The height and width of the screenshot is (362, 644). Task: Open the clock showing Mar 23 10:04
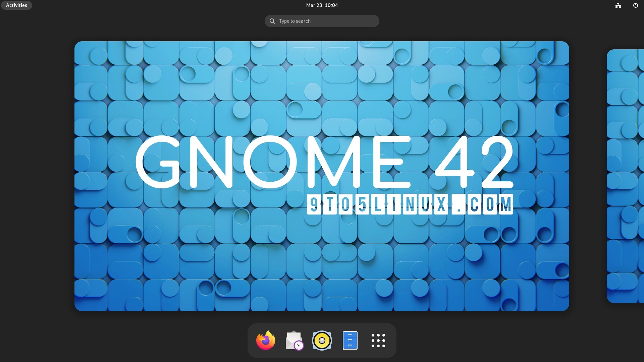322,5
